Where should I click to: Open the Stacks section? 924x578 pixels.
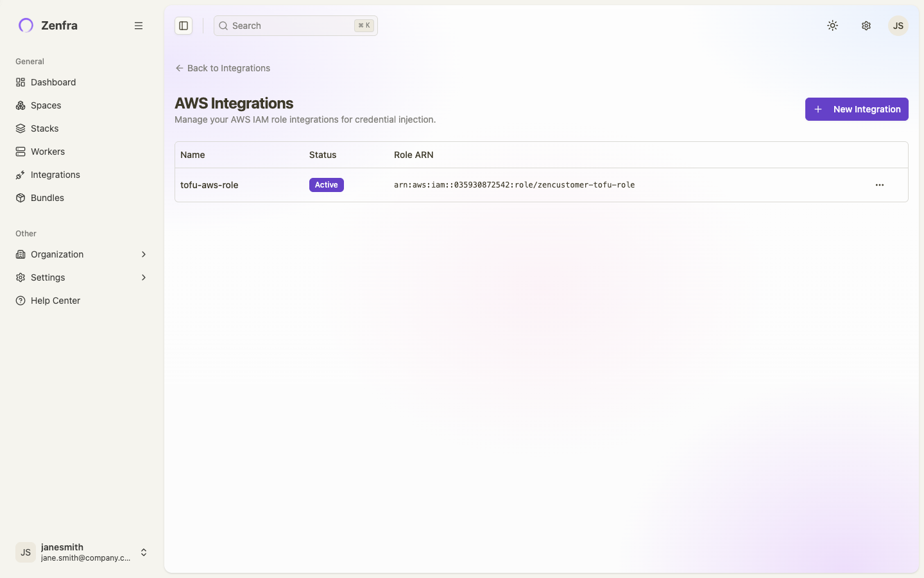pyautogui.click(x=45, y=128)
